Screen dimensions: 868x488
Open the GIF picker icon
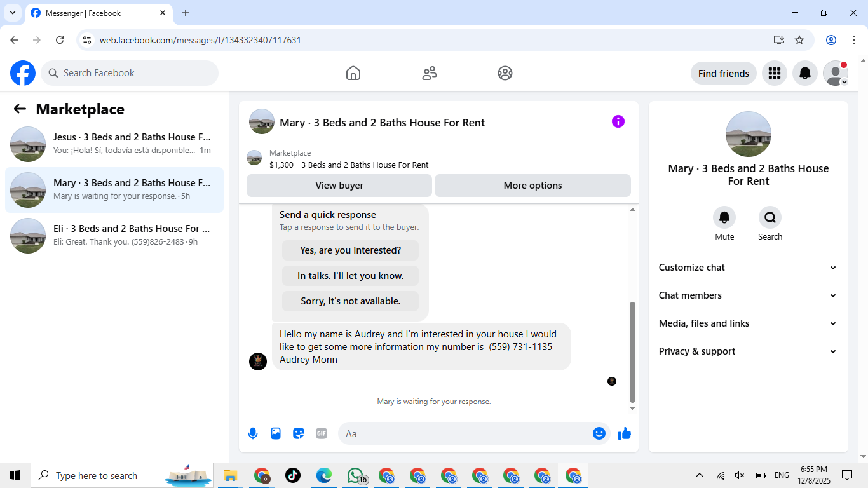tap(322, 433)
